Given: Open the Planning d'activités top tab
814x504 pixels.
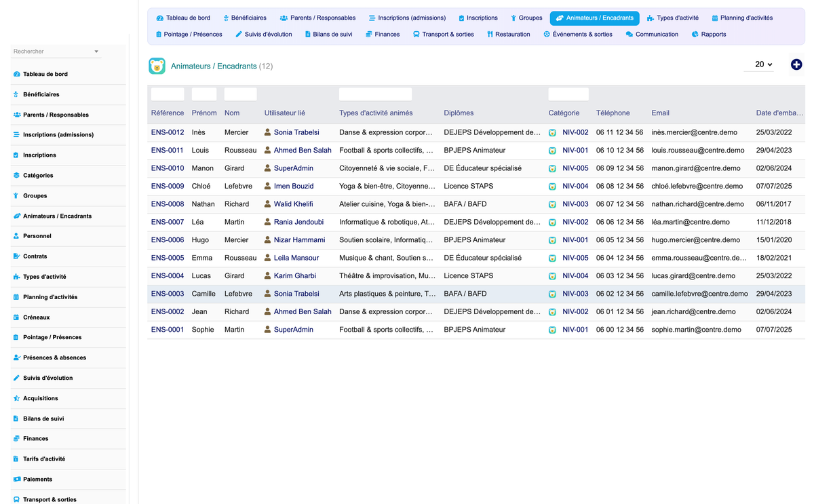Looking at the screenshot, I should pos(742,18).
